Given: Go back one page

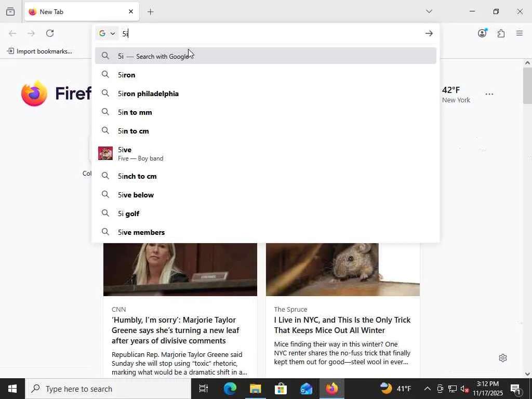Looking at the screenshot, I should [12, 33].
